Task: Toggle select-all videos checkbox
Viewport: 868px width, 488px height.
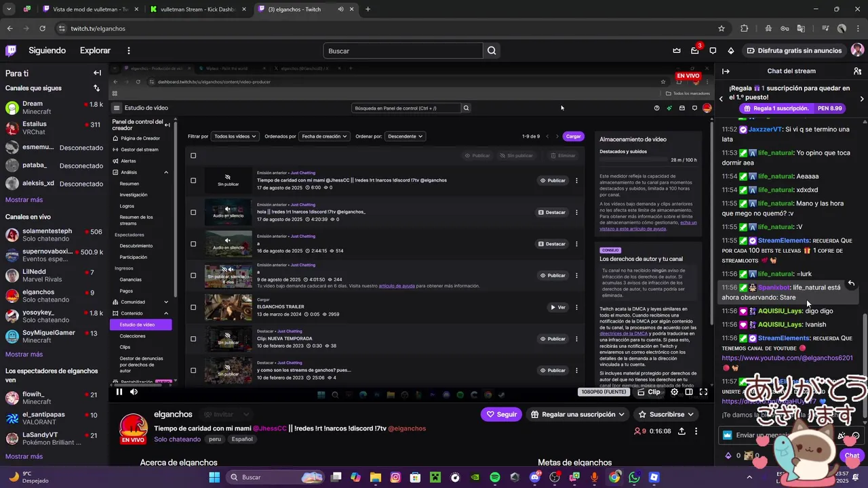Action: (193, 155)
